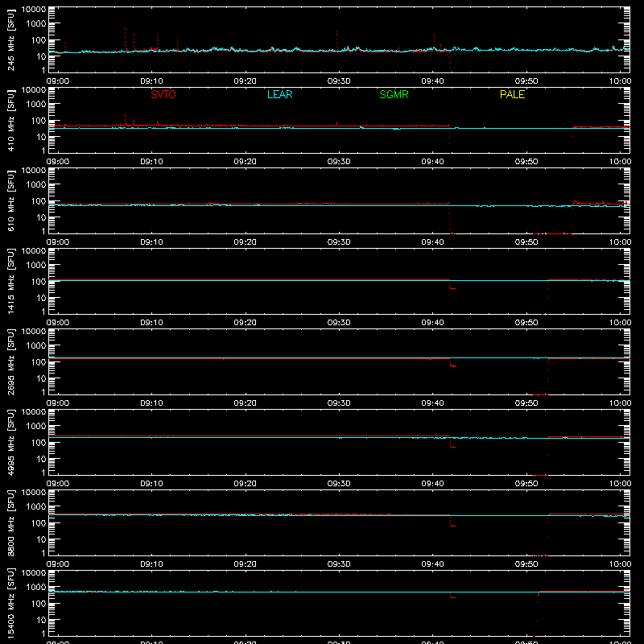Click the 09:30 time label under 245 MHz plot

pyautogui.click(x=339, y=81)
